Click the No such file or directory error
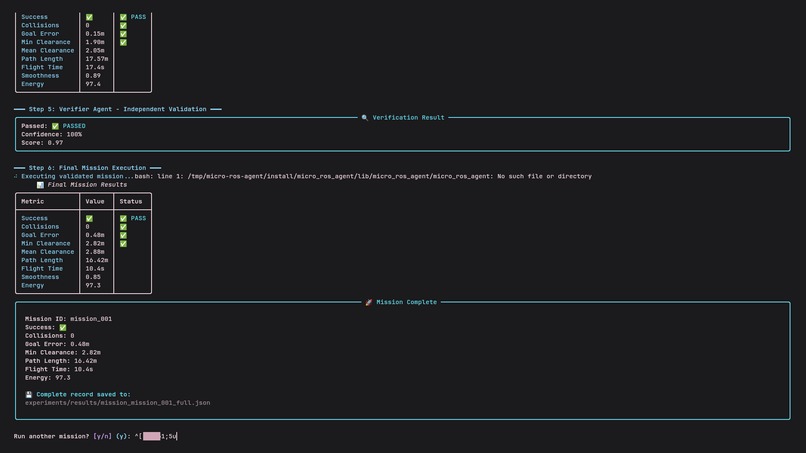 pos(544,176)
